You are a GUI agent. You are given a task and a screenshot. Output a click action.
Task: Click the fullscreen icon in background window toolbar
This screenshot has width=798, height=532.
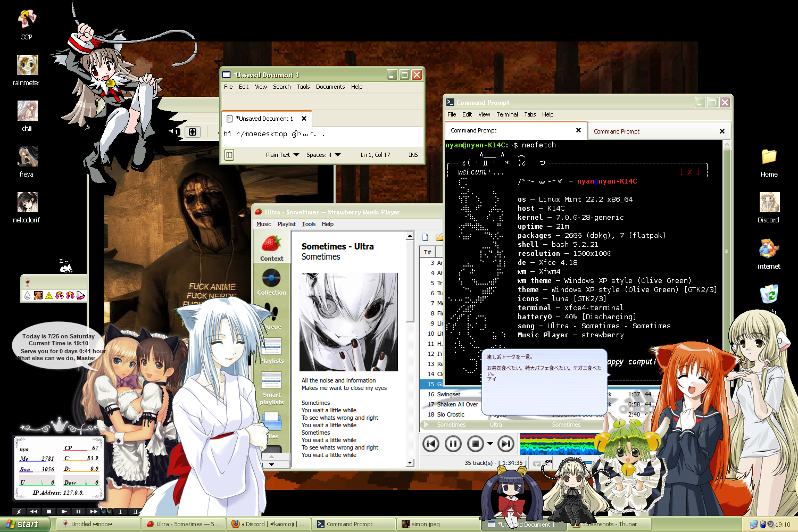pos(193,131)
